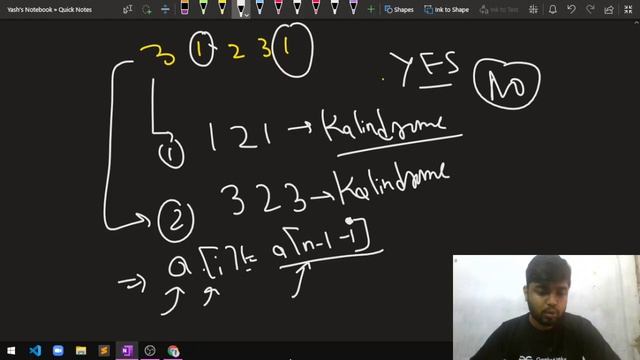The height and width of the screenshot is (360, 640).
Task: Pick the eraser with purple tip
Action: point(184,8)
